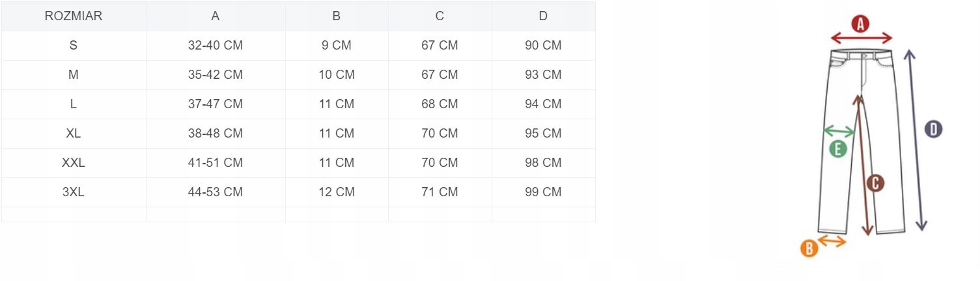The image size is (980, 281).
Task: Click the red A waist marker icon
Action: [860, 24]
